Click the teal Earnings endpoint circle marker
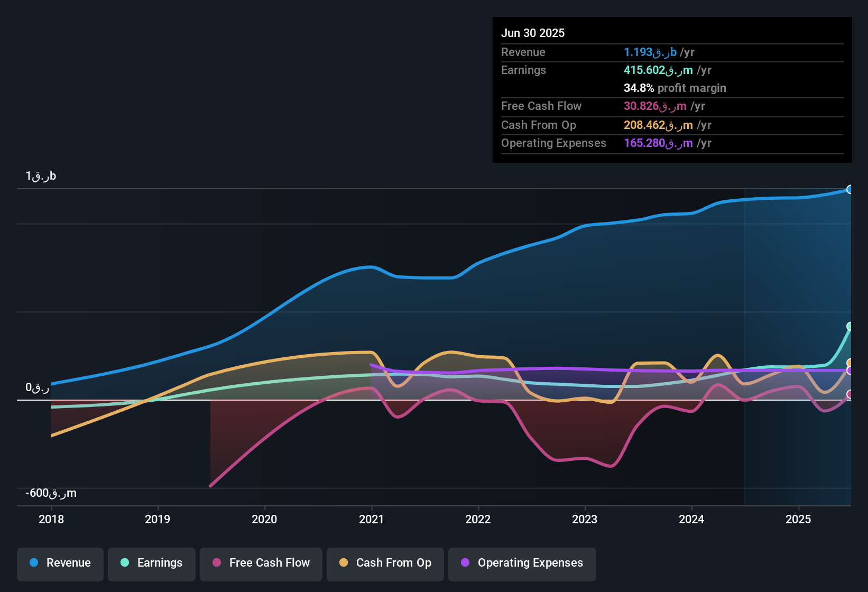The height and width of the screenshot is (592, 868). (x=849, y=327)
